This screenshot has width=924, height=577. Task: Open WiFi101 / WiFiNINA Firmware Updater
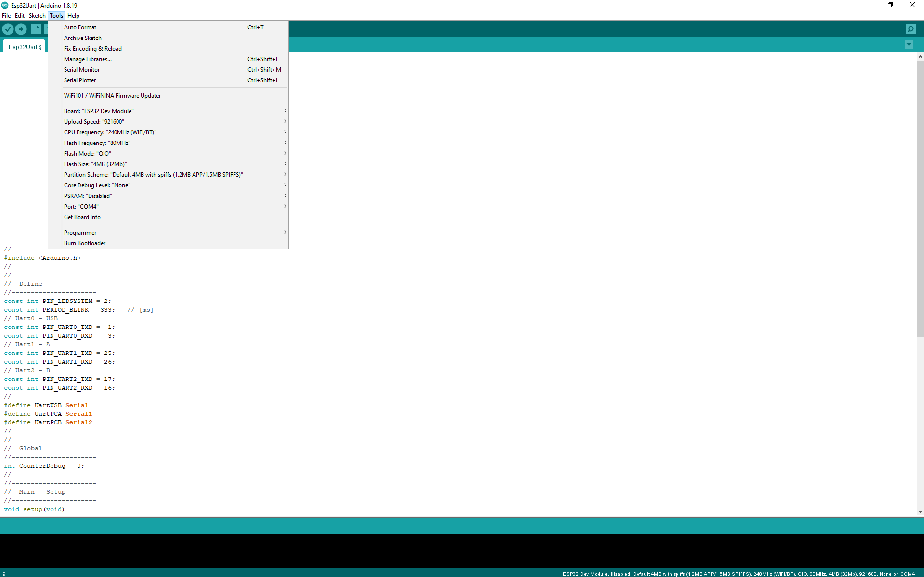coord(168,96)
